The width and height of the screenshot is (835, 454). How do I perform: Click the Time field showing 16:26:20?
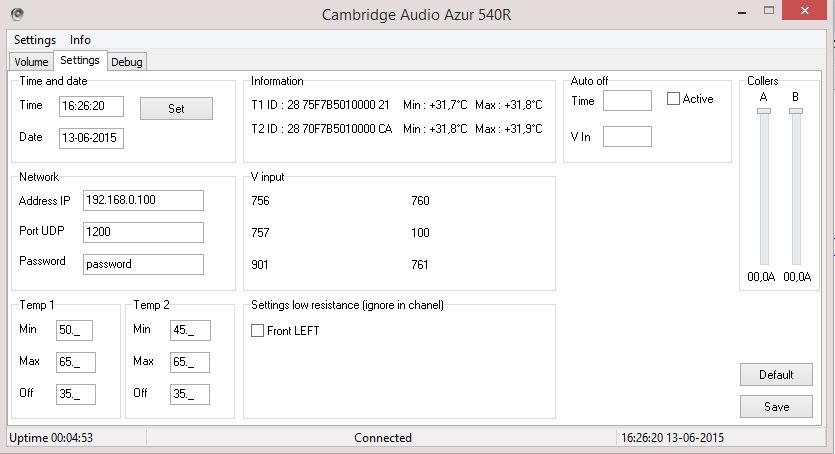click(x=92, y=106)
